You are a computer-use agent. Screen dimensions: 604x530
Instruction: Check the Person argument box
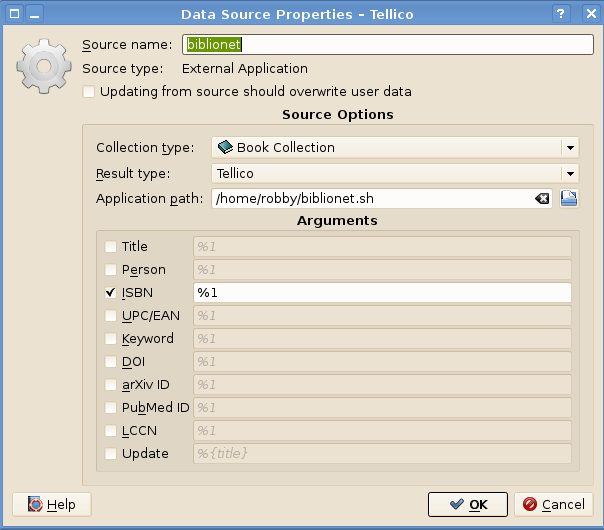[111, 270]
